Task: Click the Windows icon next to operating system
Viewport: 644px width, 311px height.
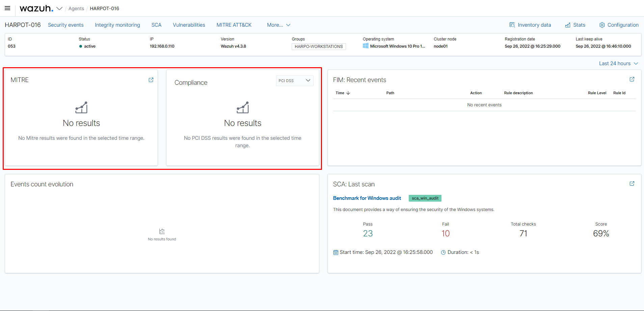Action: pyautogui.click(x=366, y=46)
